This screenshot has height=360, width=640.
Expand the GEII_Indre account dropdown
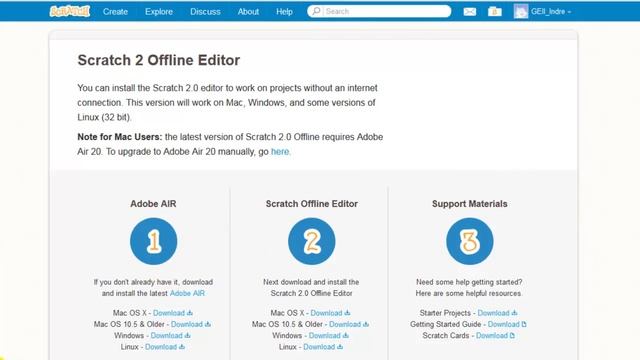point(551,12)
